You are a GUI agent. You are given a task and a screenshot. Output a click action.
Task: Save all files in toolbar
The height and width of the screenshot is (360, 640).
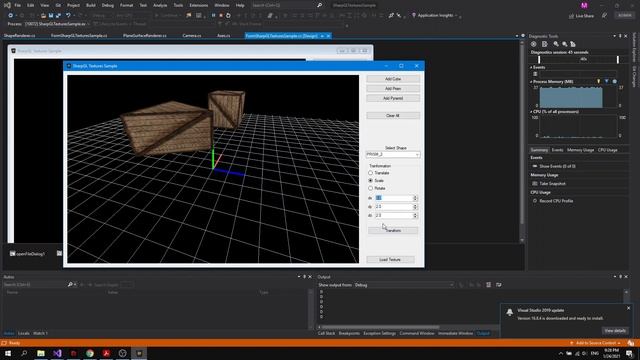pos(58,16)
